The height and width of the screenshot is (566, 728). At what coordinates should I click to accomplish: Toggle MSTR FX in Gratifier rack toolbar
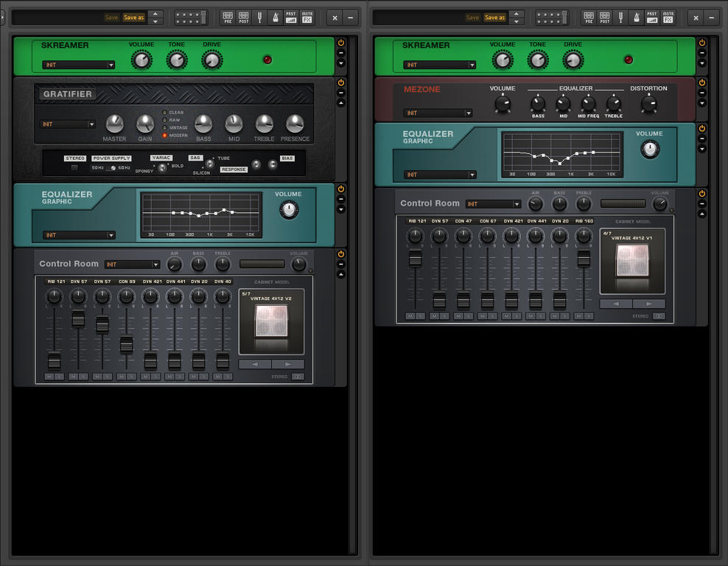click(307, 18)
